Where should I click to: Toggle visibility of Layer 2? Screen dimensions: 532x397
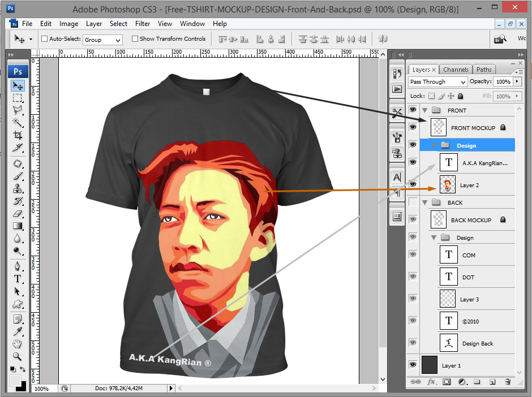(x=413, y=184)
